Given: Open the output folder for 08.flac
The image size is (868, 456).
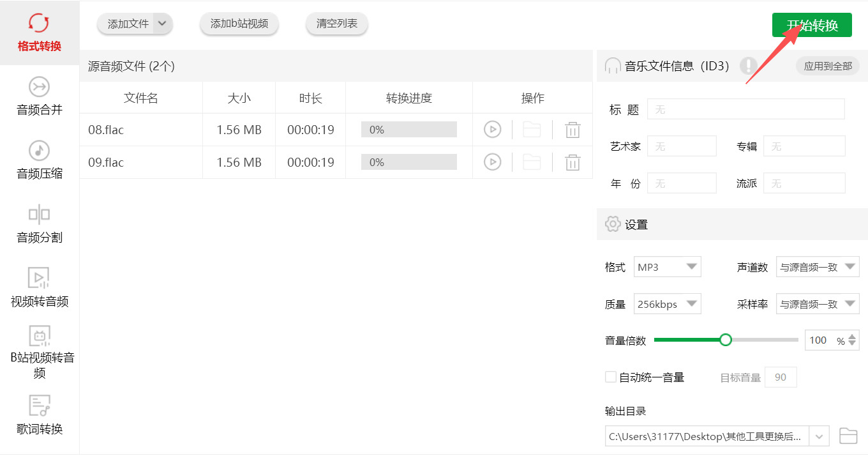Looking at the screenshot, I should coord(532,130).
